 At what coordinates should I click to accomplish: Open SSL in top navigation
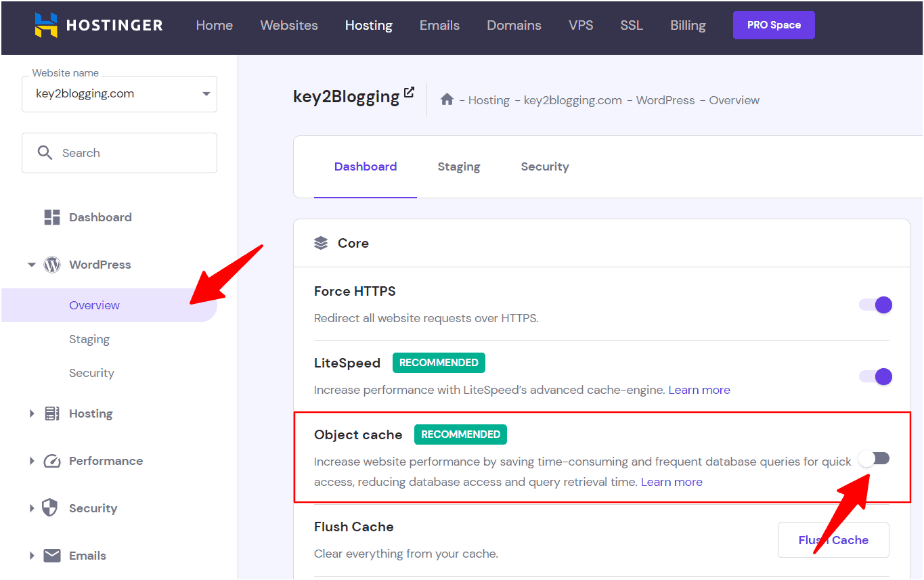tap(632, 25)
